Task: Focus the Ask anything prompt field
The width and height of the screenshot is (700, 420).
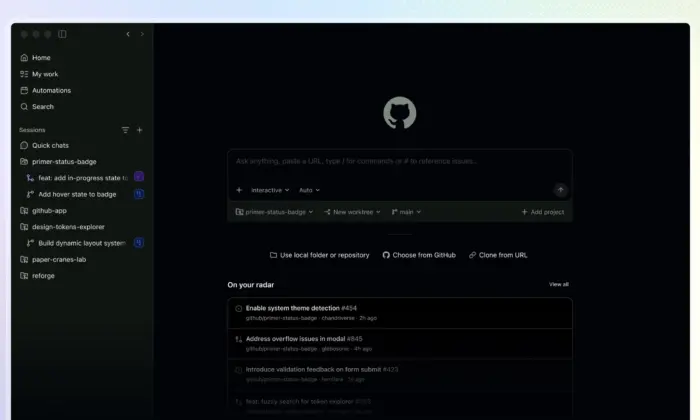Action: [x=400, y=161]
